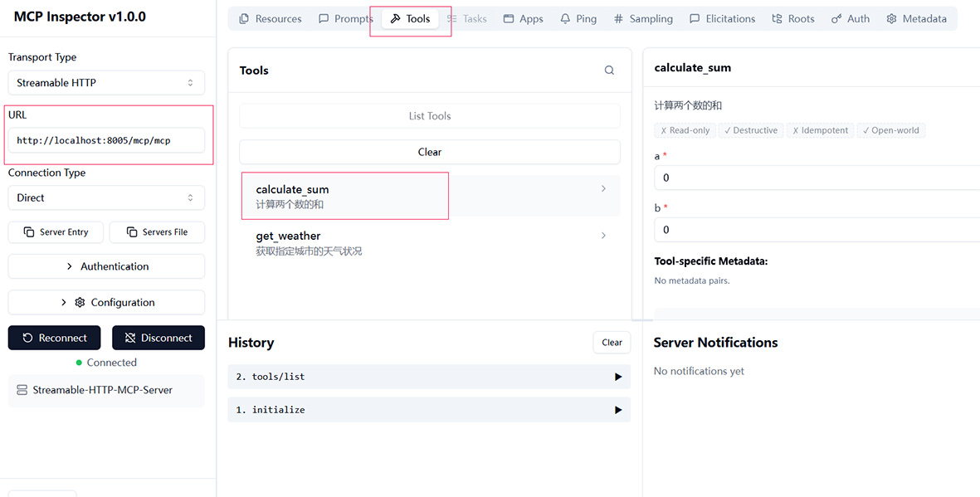Click the Tool-specific Metadata heading
Image resolution: width=980 pixels, height=497 pixels.
coord(710,261)
